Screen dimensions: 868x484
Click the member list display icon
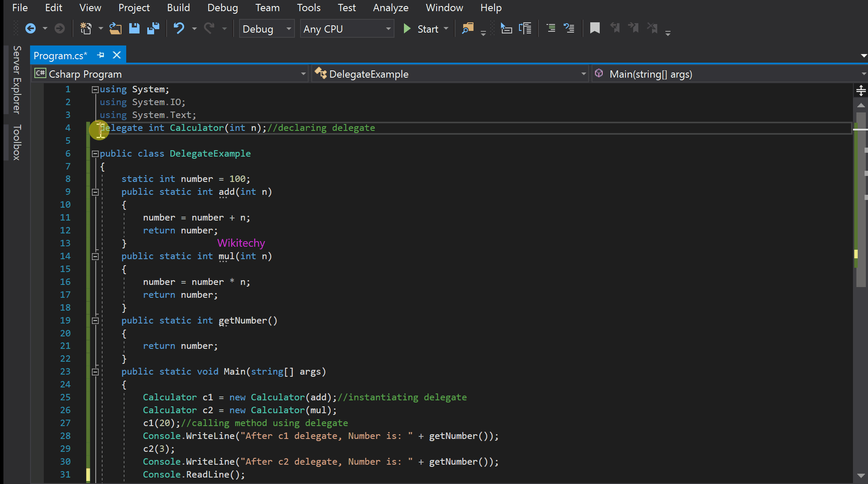506,29
